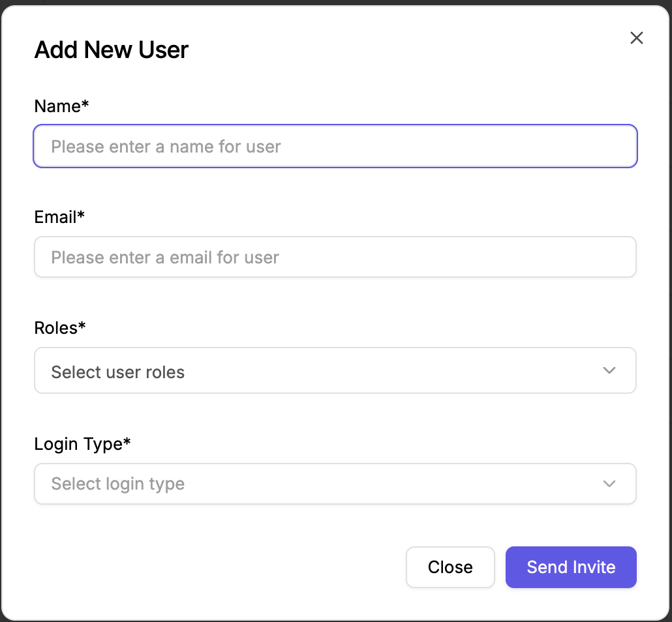This screenshot has height=622, width=672.
Task: Expand user roles using the 'Select user roles' text
Action: [118, 372]
